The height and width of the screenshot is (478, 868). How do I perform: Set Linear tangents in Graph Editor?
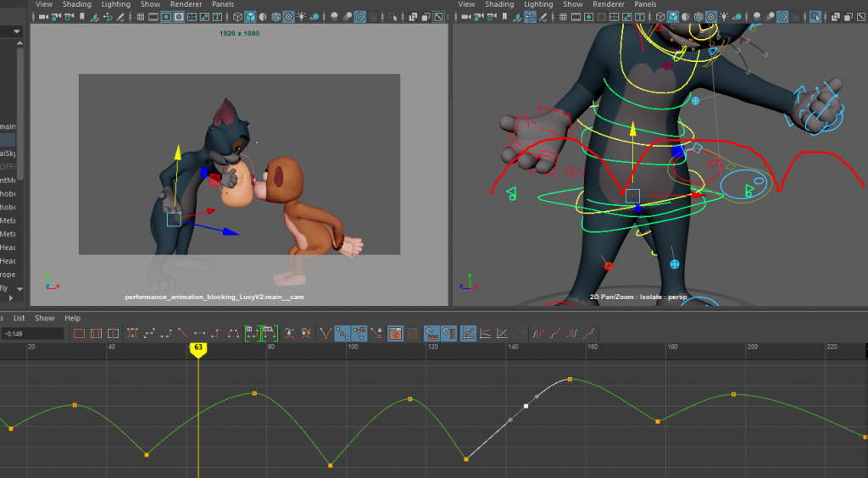(x=183, y=334)
